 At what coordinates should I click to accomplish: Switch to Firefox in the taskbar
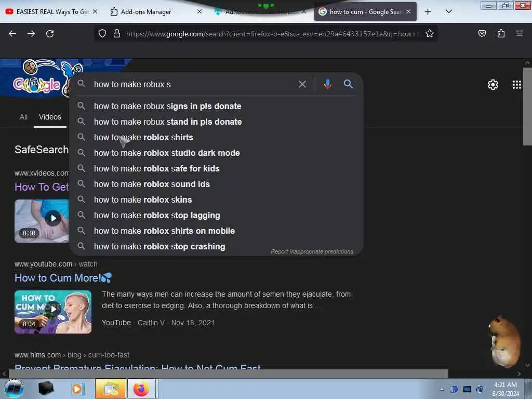(141, 389)
